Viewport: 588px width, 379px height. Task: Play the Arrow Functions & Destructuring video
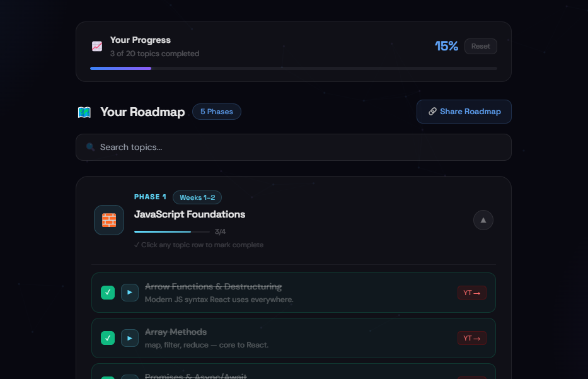130,293
